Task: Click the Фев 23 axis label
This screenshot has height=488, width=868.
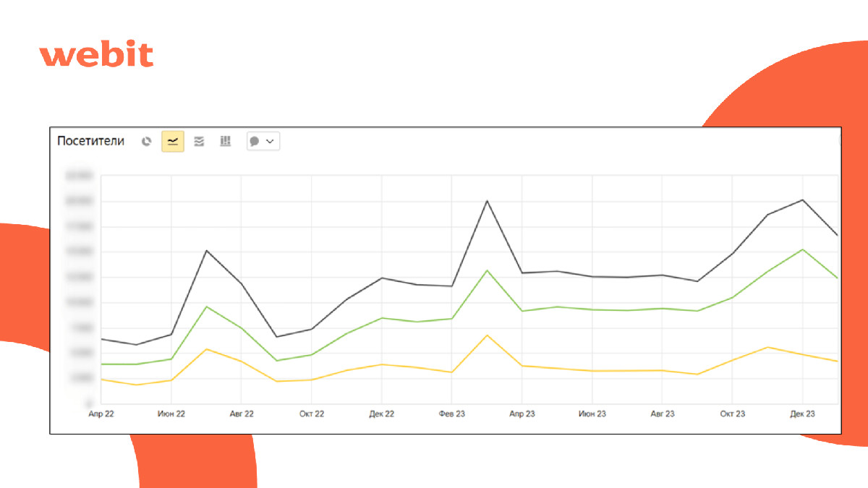Action: 451,414
